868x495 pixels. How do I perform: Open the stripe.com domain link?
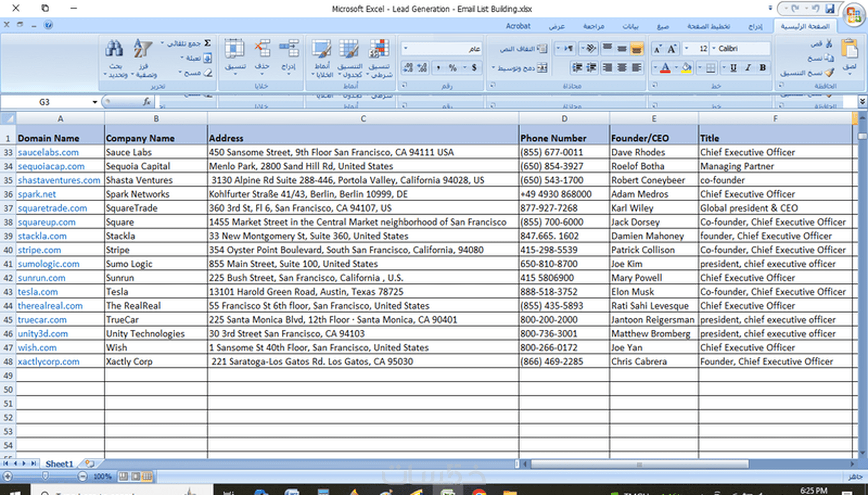point(39,250)
